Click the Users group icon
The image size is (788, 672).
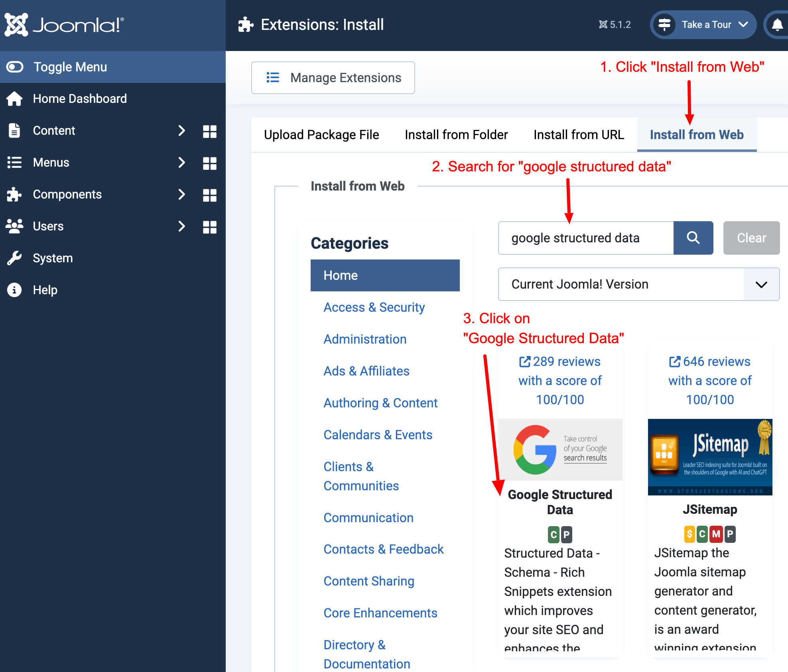click(14, 226)
